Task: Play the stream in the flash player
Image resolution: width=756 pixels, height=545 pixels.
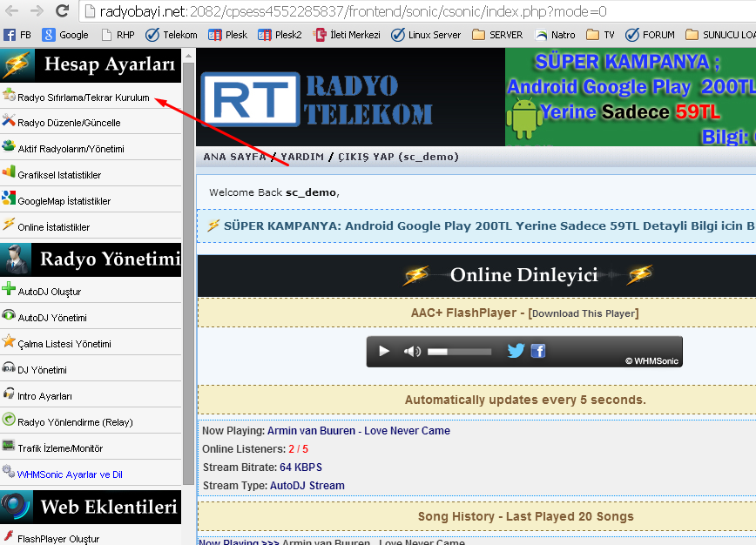Action: pyautogui.click(x=384, y=351)
